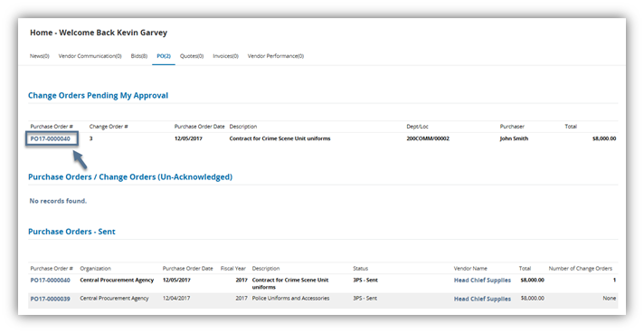Click the Change Orders Pending My Approval heading
Screen dimensions: 644x333
99,95
